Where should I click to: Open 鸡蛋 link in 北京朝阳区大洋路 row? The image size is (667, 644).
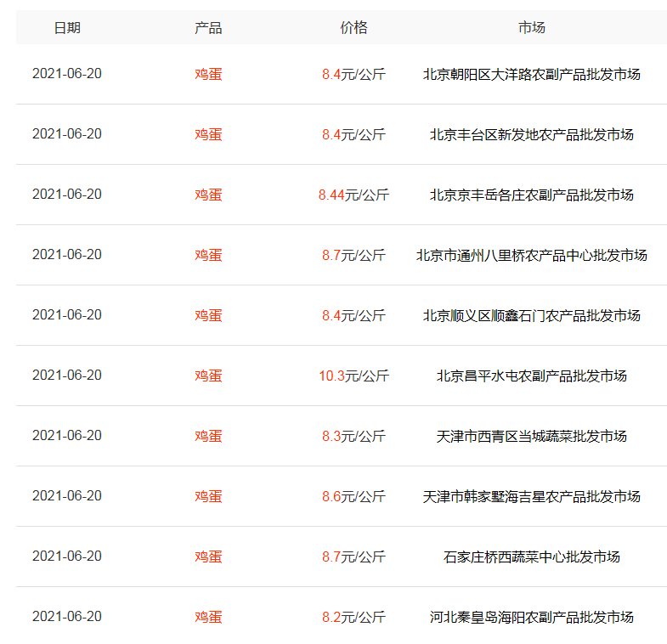click(x=208, y=74)
